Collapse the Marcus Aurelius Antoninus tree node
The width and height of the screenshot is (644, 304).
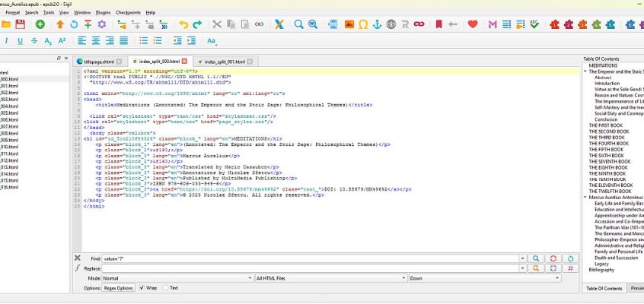[x=585, y=198]
